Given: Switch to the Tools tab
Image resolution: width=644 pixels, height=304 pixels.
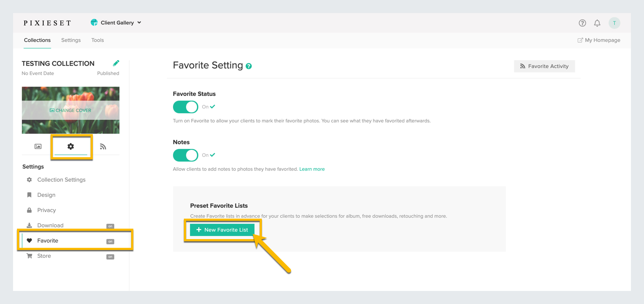Looking at the screenshot, I should tap(98, 40).
